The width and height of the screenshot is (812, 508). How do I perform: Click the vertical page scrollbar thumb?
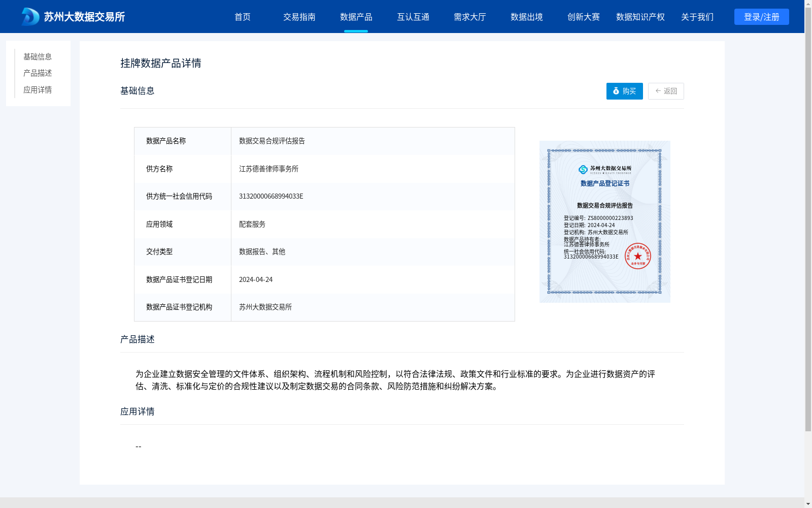tap(808, 219)
